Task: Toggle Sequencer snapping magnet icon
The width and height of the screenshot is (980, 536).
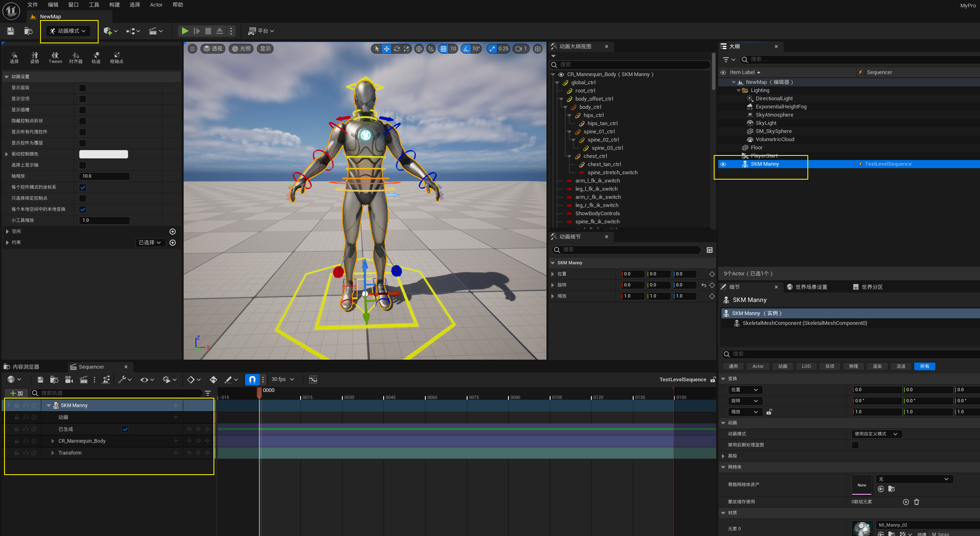Action: 252,380
